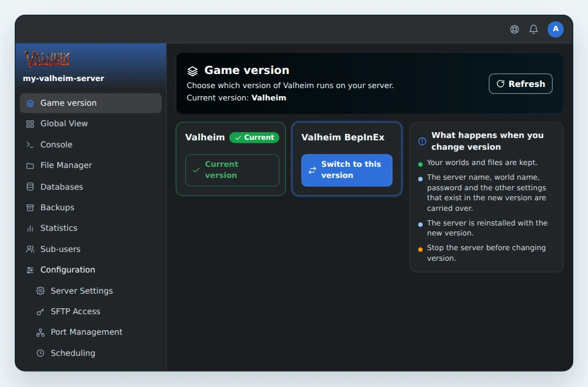Open the Console page
The image size is (588, 387).
pos(91,144)
